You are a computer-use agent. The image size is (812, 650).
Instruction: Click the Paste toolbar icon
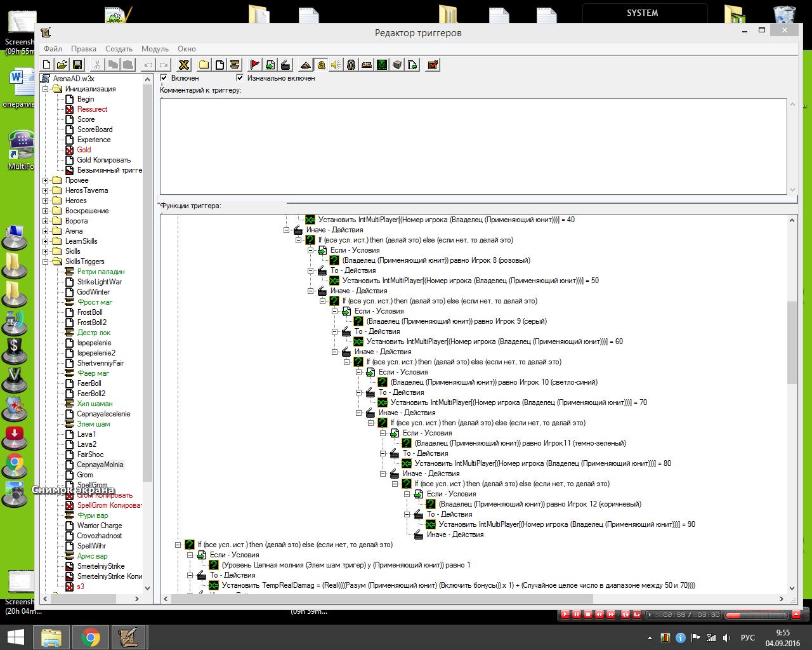(x=128, y=65)
